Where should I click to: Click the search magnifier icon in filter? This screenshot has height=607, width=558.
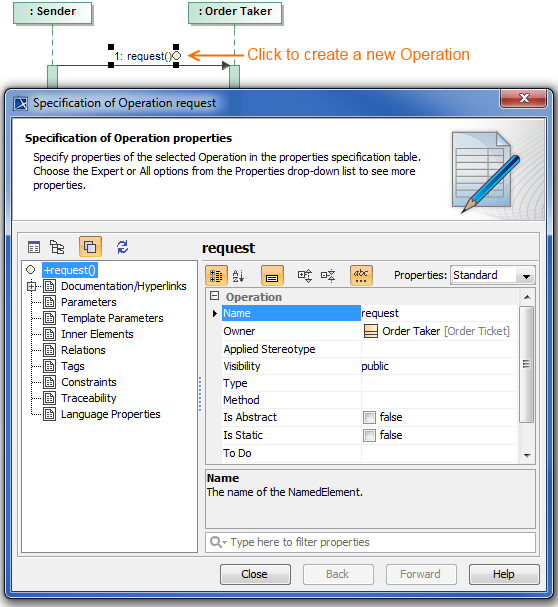click(x=217, y=542)
